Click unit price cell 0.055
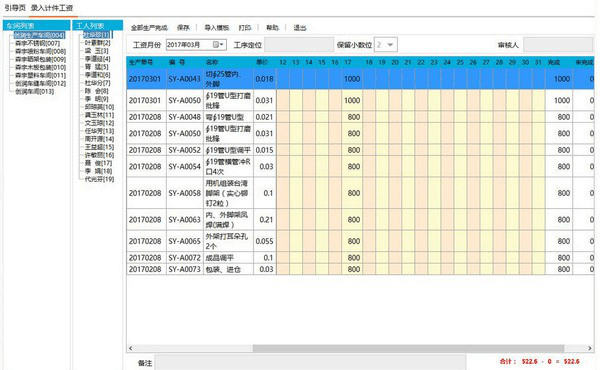The height and width of the screenshot is (370, 600). tap(264, 241)
